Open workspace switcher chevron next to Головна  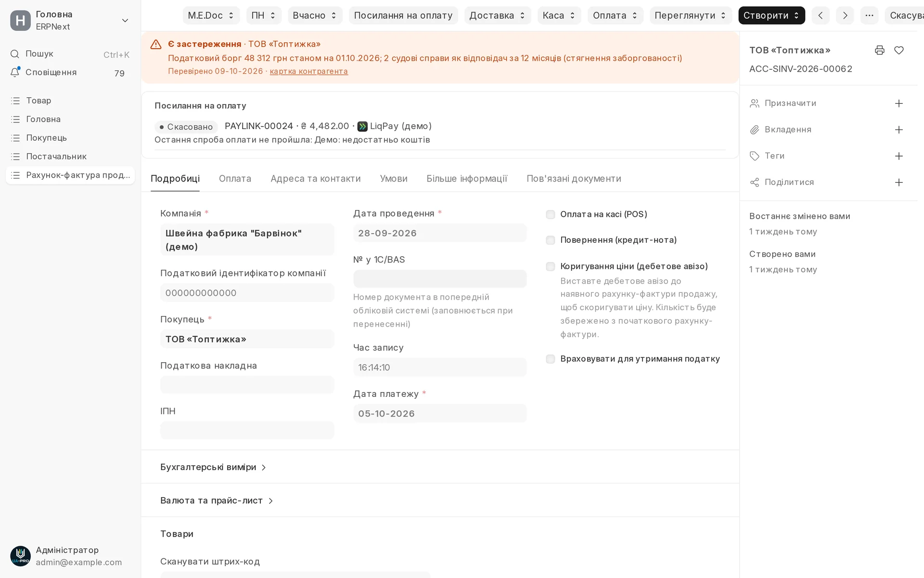125,20
